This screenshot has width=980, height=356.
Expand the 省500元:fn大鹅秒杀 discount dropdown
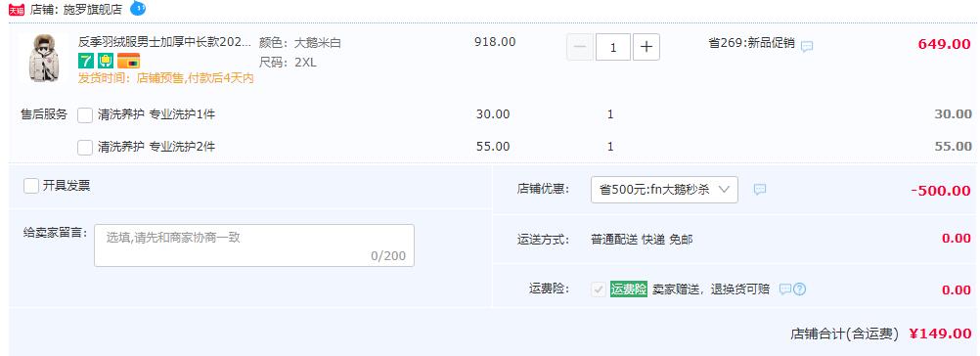(x=664, y=190)
